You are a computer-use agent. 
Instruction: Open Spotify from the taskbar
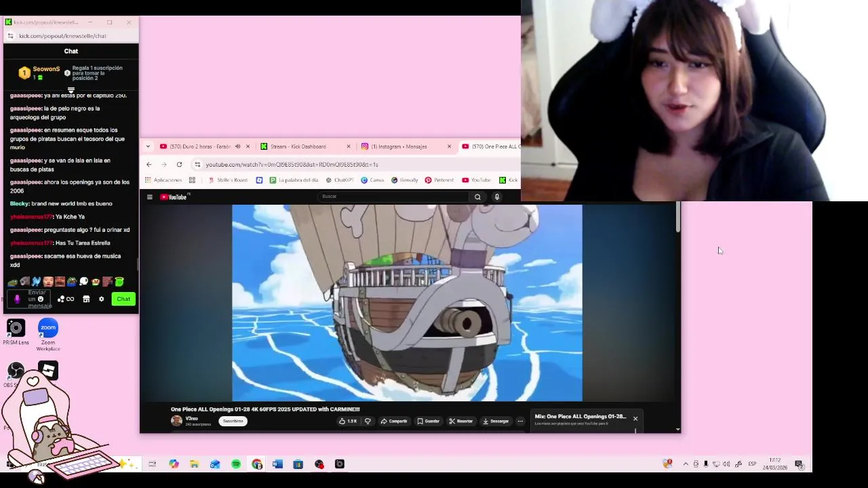tap(236, 464)
